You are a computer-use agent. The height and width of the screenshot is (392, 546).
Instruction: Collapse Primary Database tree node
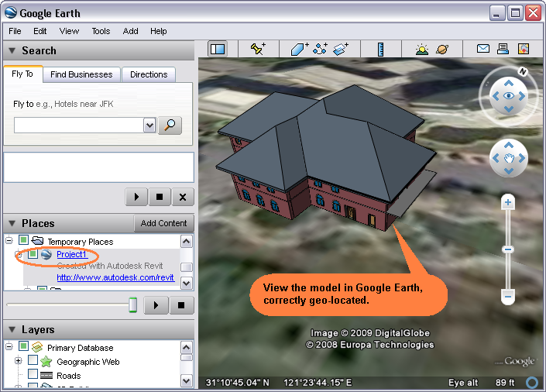(x=9, y=346)
